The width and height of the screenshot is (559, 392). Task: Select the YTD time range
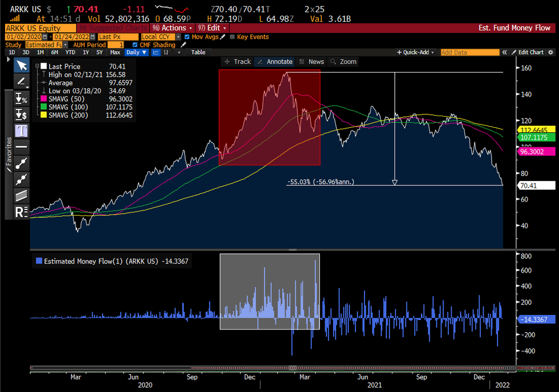(x=70, y=52)
